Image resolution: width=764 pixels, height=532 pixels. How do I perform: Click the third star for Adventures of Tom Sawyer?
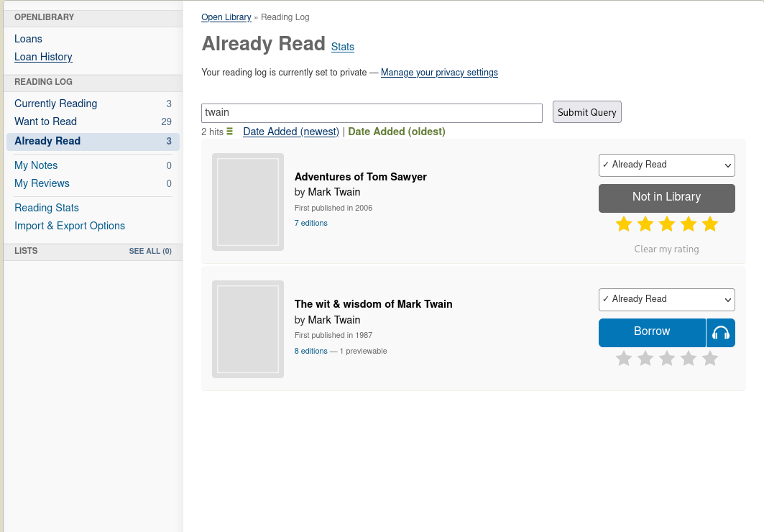coord(666,224)
